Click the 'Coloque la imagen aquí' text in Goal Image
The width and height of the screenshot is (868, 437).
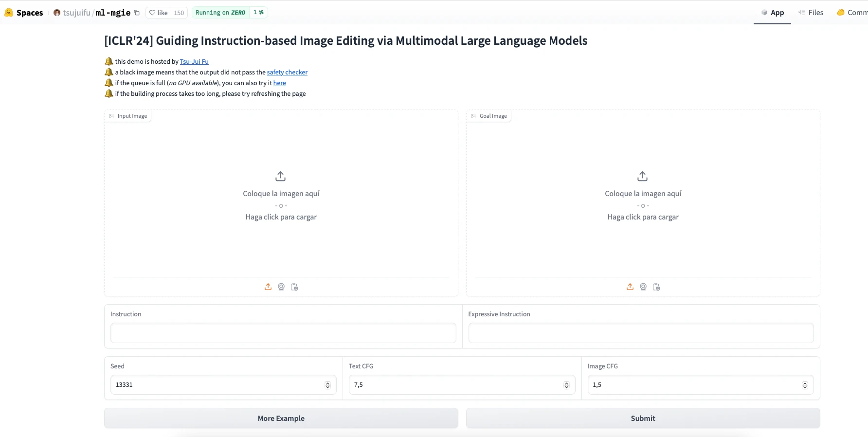point(643,194)
